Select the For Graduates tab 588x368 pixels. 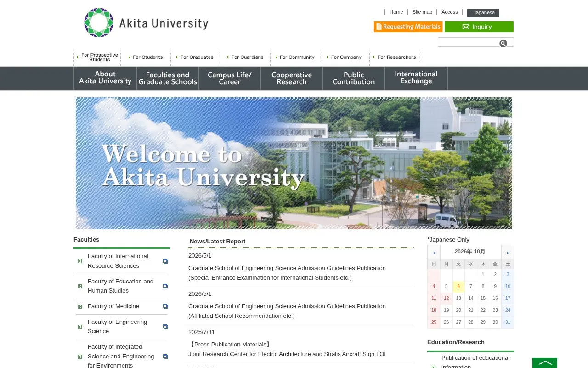coord(196,57)
